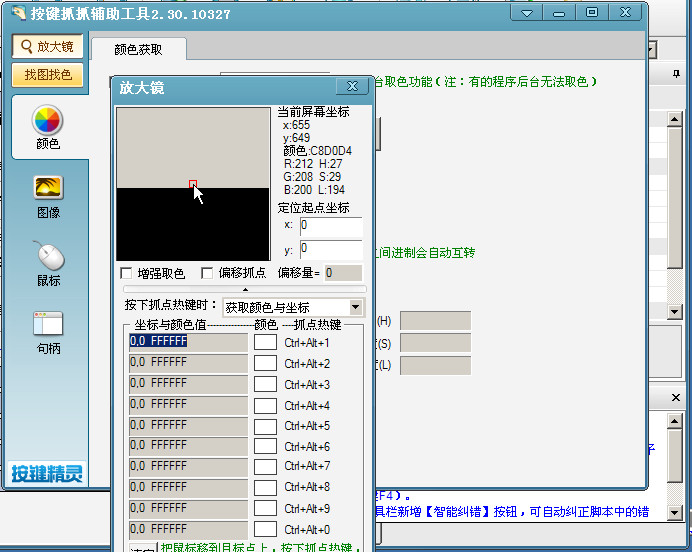
Task: Click the pin icon in background panel
Action: [676, 74]
